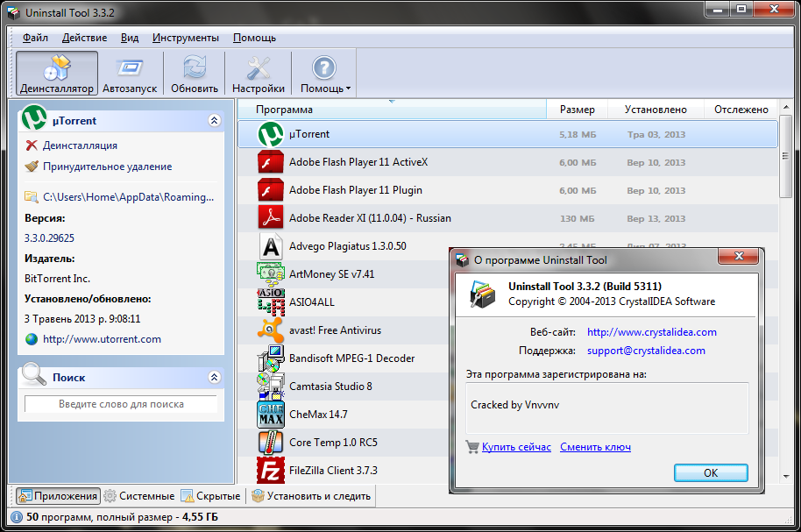The image size is (801, 532).
Task: Open the Файл menu
Action: (35, 38)
